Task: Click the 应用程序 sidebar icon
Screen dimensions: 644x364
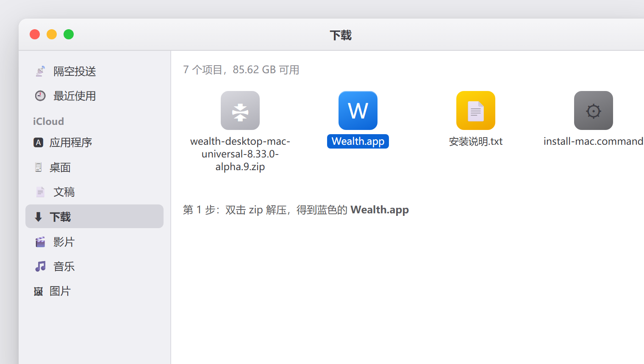Action: coord(38,143)
